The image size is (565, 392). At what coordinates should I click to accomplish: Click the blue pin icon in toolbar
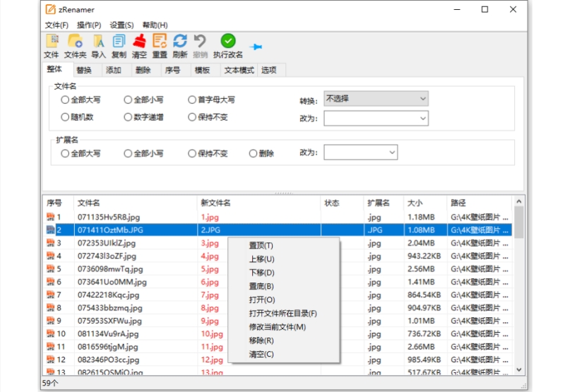tap(256, 47)
